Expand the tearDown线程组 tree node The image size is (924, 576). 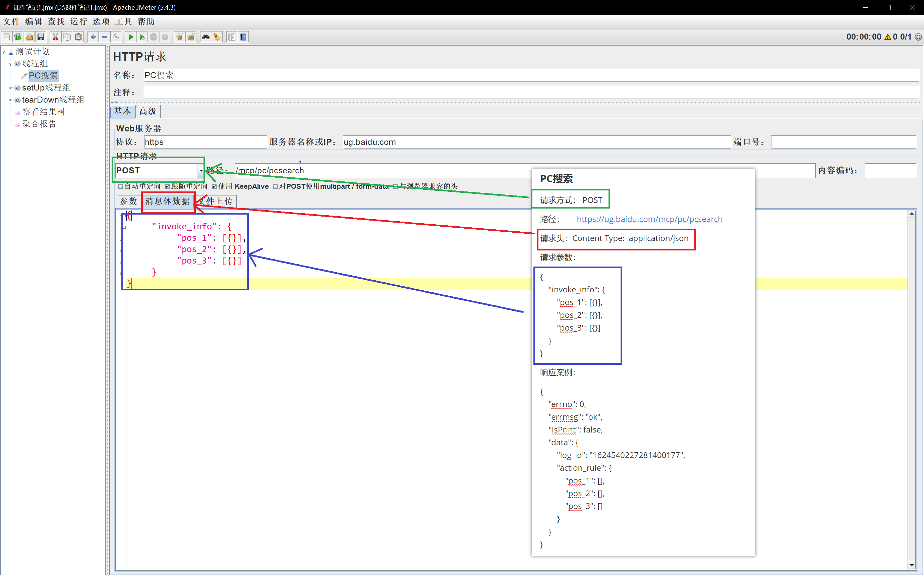pos(11,100)
